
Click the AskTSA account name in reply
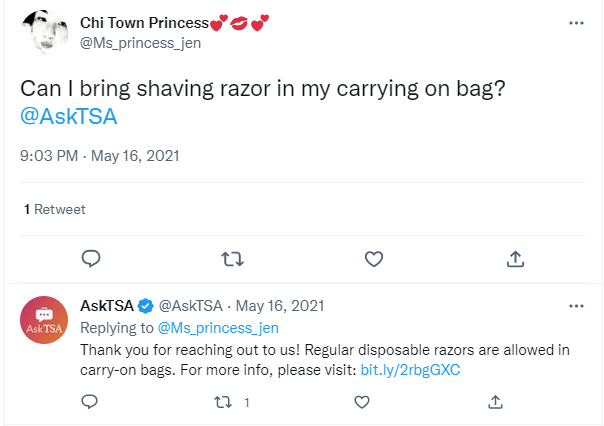(x=106, y=306)
